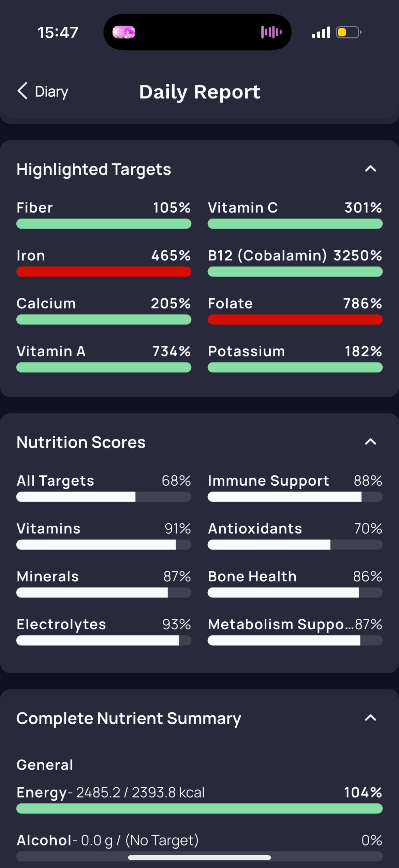
Task: Select the Folate red progress bar
Action: 295,319
